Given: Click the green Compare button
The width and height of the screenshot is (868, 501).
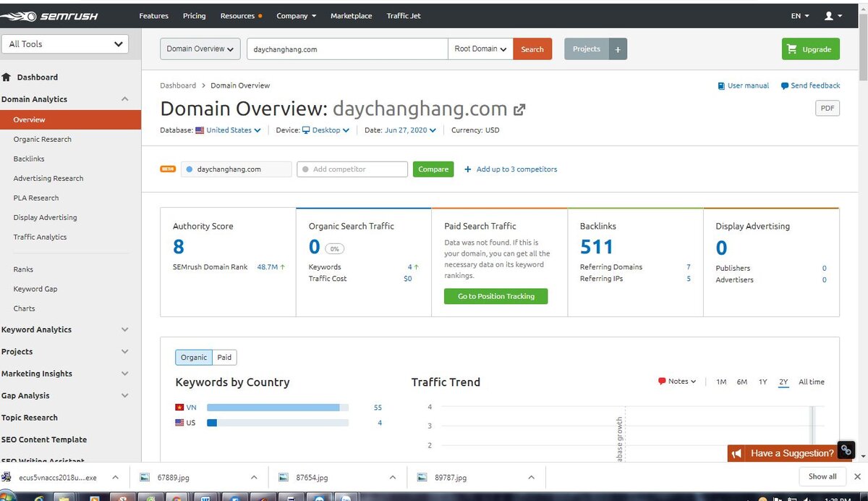Looking at the screenshot, I should point(433,169).
